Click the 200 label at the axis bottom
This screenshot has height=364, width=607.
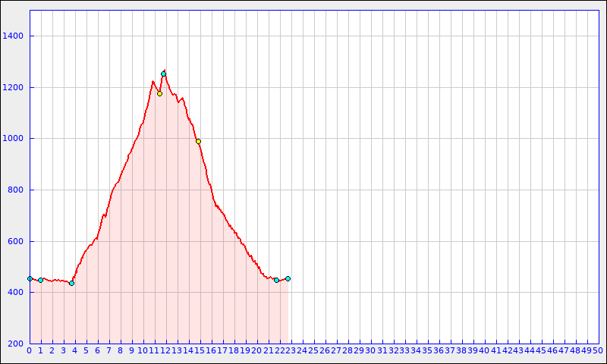pyautogui.click(x=15, y=344)
